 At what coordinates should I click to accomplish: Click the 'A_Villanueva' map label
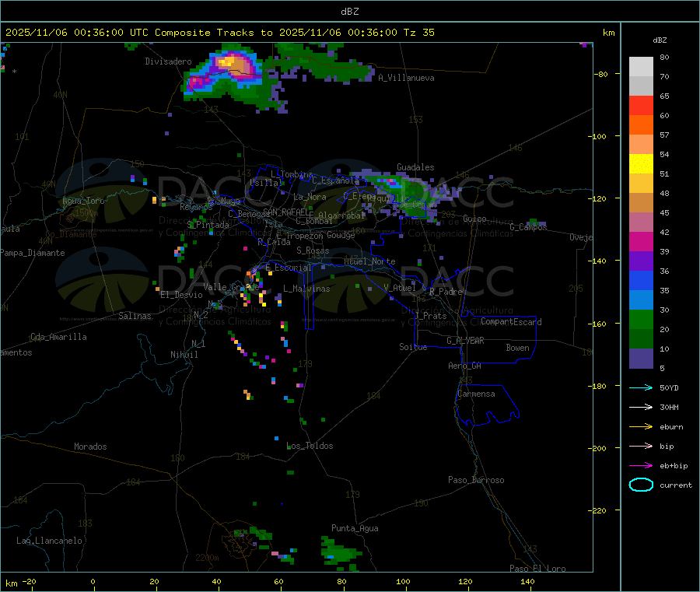coord(406,78)
